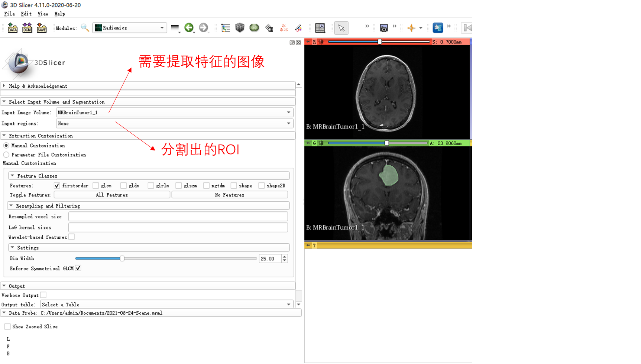Enable Verbose Output checkbox
Viewport: 641px width, 364px height.
coord(43,295)
